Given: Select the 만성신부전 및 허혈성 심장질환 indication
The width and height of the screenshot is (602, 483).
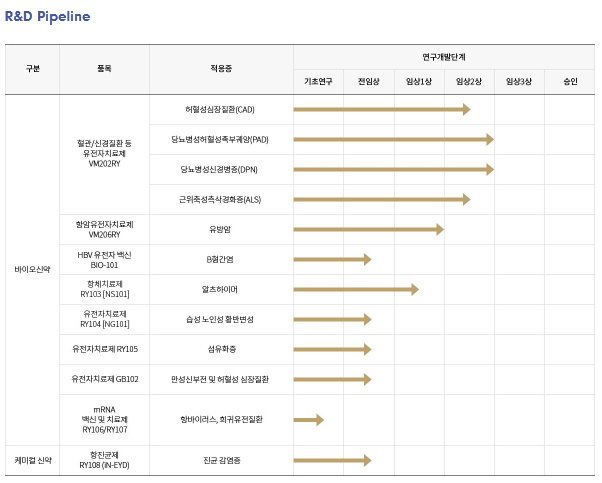Looking at the screenshot, I should coord(220,379).
